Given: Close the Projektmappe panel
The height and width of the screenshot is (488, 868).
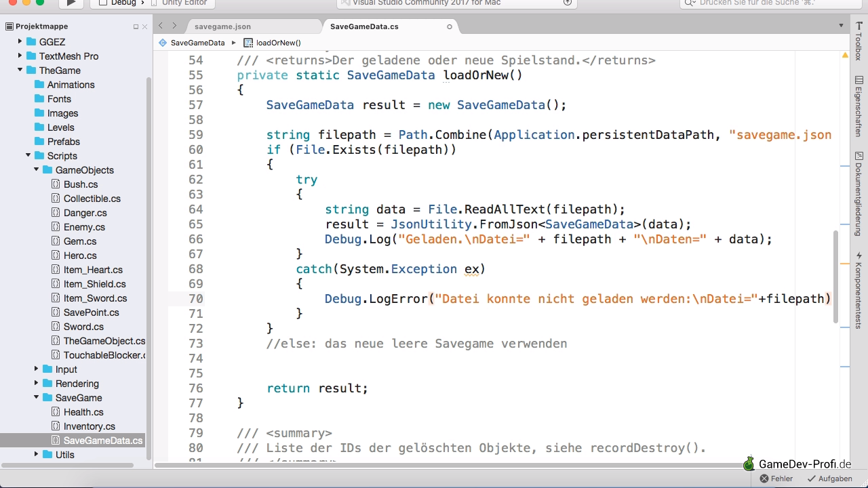Looking at the screenshot, I should point(144,26).
